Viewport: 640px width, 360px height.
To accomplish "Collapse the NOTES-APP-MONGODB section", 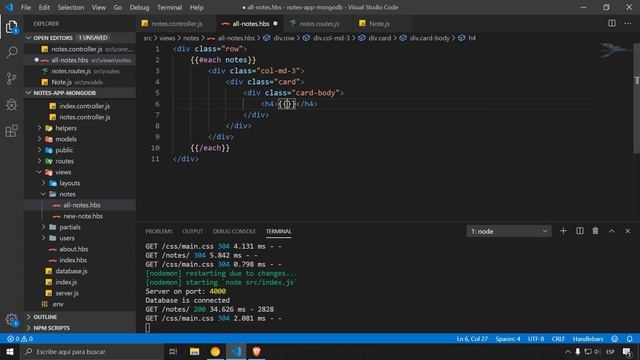I will coord(80,93).
